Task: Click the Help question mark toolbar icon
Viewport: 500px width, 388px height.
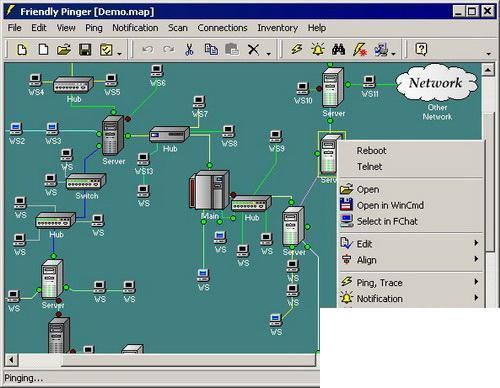Action: [x=421, y=50]
